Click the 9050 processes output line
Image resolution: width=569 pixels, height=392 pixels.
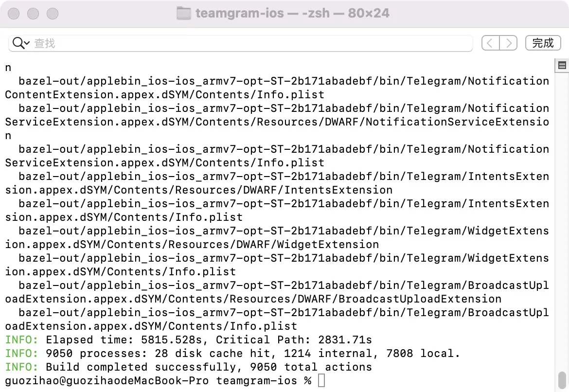click(232, 353)
